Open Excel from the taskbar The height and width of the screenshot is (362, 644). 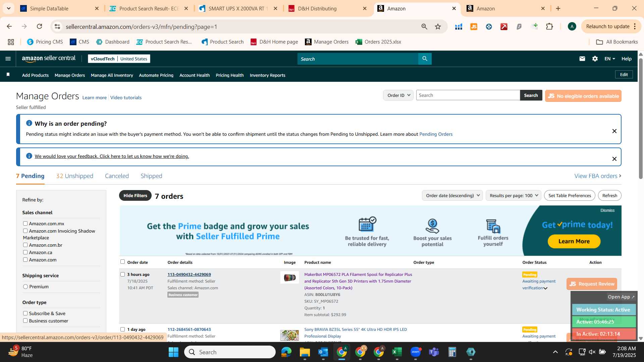point(397,352)
